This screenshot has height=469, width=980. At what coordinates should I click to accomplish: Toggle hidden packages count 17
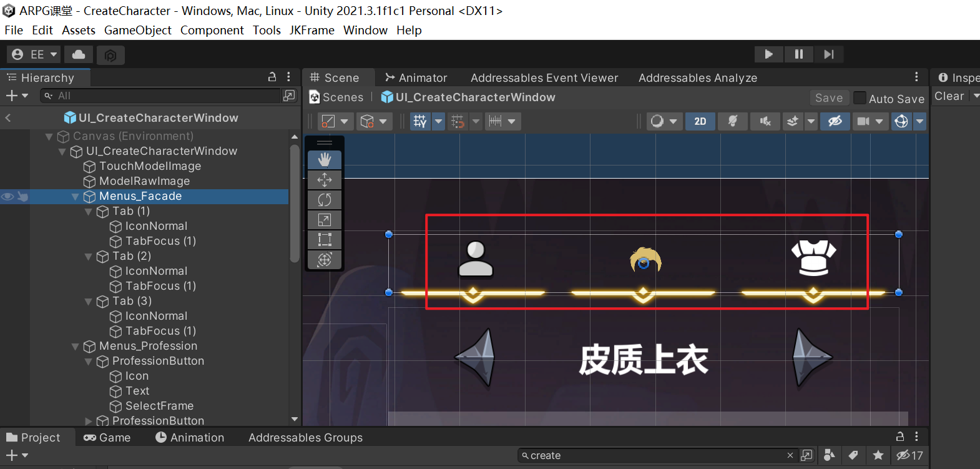pyautogui.click(x=909, y=455)
